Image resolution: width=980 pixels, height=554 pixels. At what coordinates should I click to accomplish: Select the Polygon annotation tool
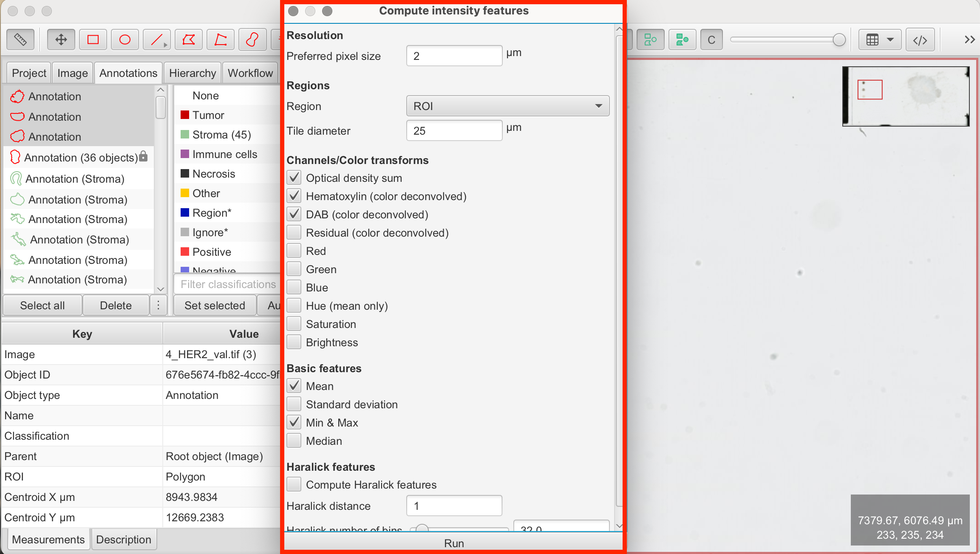click(x=188, y=40)
